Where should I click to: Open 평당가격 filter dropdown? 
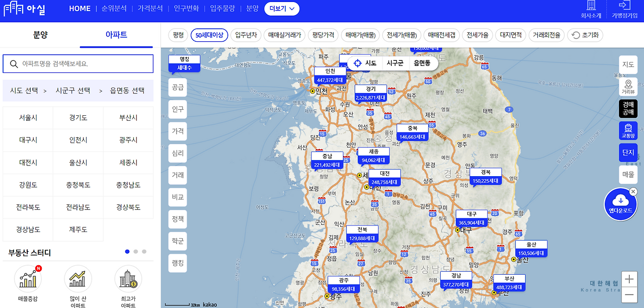coord(323,35)
